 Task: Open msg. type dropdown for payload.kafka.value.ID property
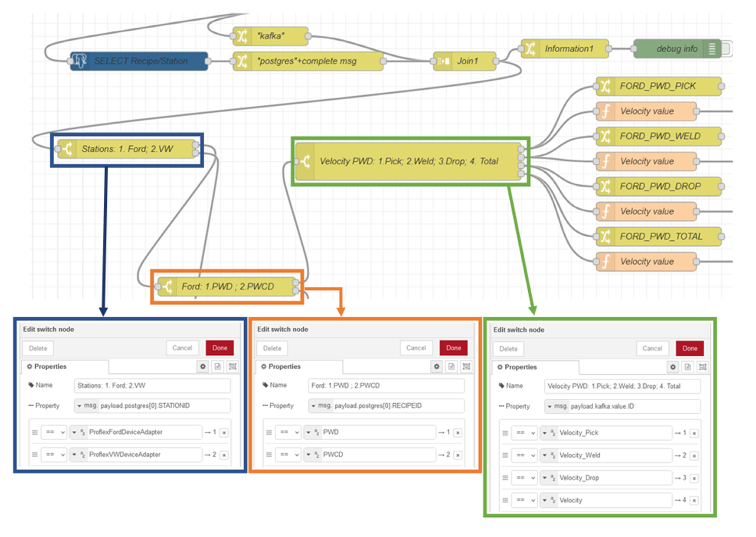pos(557,406)
